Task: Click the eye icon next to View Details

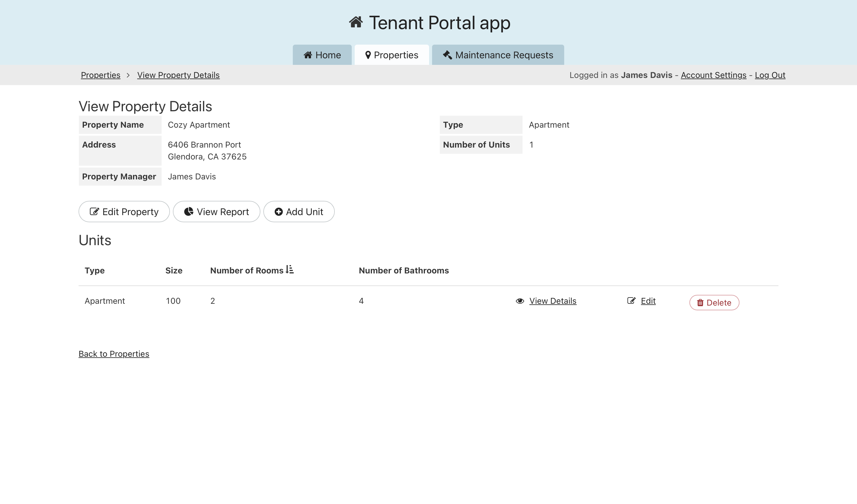Action: tap(520, 301)
